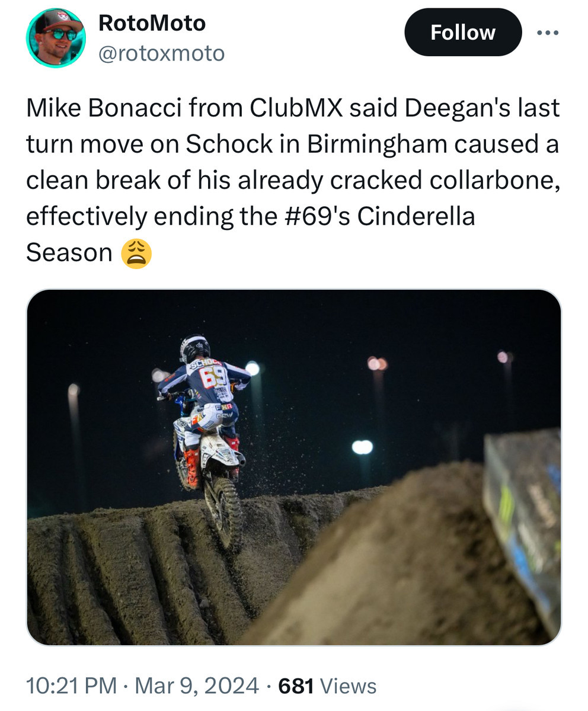Click the RotoMoto display name

[x=152, y=23]
